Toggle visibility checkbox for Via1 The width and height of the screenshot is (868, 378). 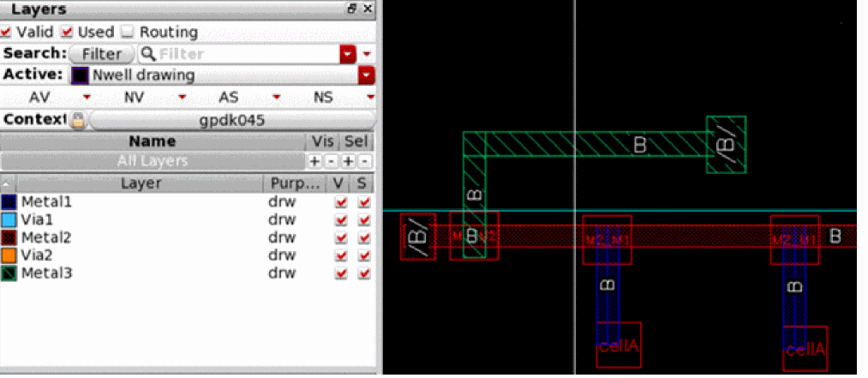tap(341, 220)
